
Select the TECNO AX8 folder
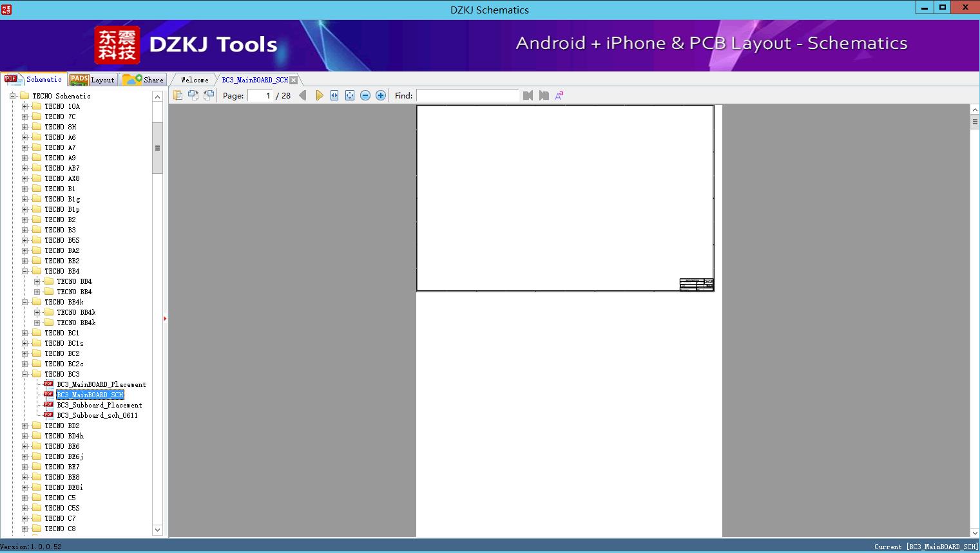click(62, 178)
